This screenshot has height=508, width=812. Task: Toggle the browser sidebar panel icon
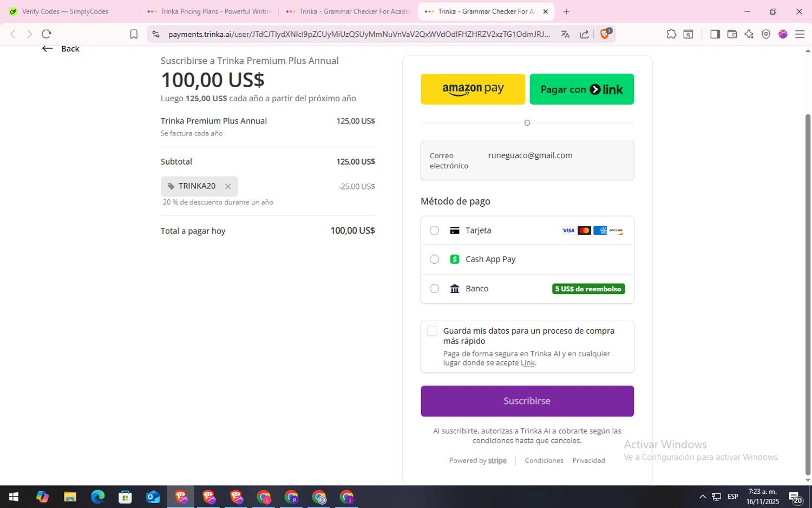(x=715, y=34)
